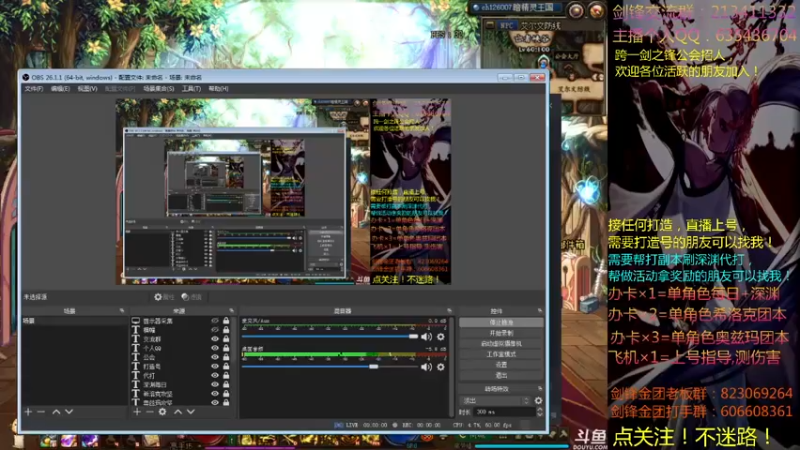800x450 pixels.
Task: Open the 麦克风/Aux audio settings gear
Action: click(441, 337)
